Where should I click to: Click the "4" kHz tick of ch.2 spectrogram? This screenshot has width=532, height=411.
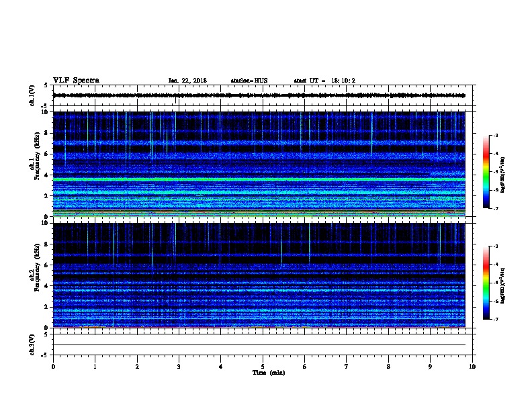click(x=46, y=286)
